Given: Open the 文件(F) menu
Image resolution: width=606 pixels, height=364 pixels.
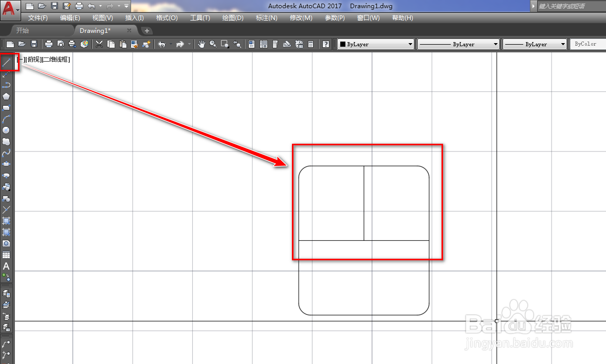Looking at the screenshot, I should [x=38, y=18].
